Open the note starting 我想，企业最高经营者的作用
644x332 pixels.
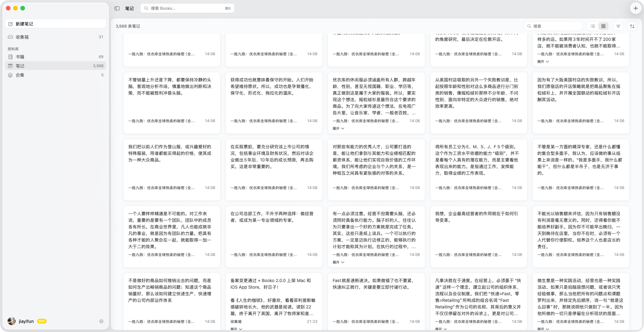(479, 237)
